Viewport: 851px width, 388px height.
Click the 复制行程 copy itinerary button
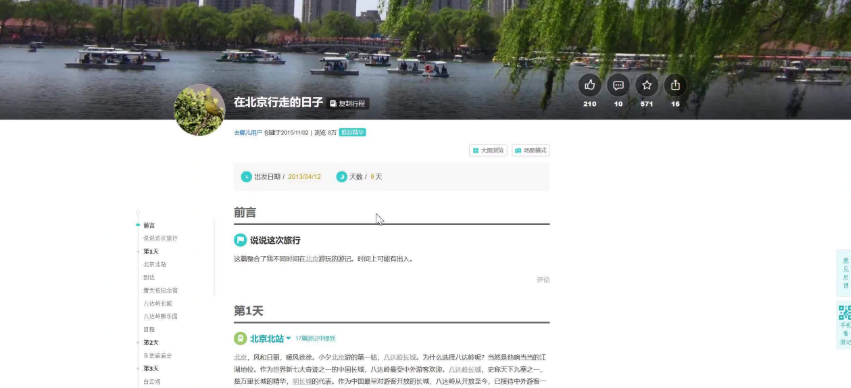pos(347,103)
